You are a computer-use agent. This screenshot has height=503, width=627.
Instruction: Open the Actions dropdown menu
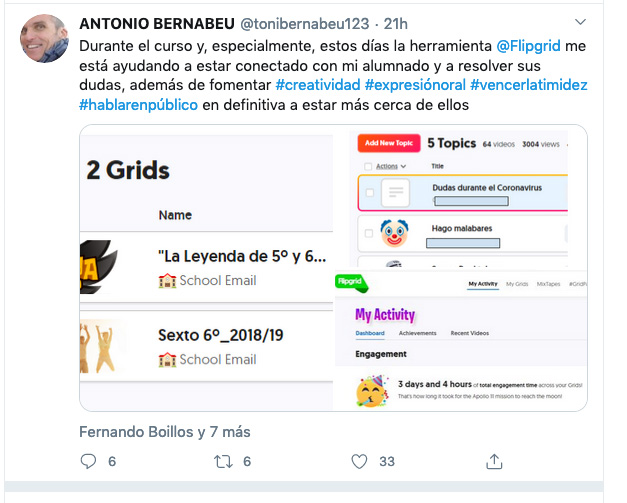click(391, 166)
